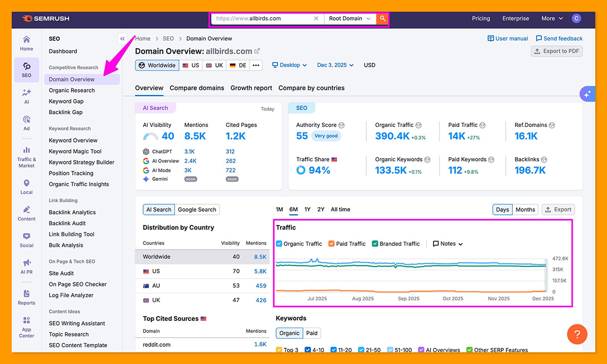
Task: Open the Root Domain dropdown
Action: coord(350,19)
